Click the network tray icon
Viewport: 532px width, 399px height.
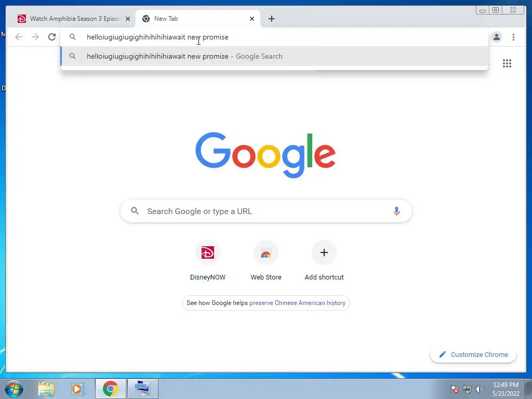click(467, 389)
